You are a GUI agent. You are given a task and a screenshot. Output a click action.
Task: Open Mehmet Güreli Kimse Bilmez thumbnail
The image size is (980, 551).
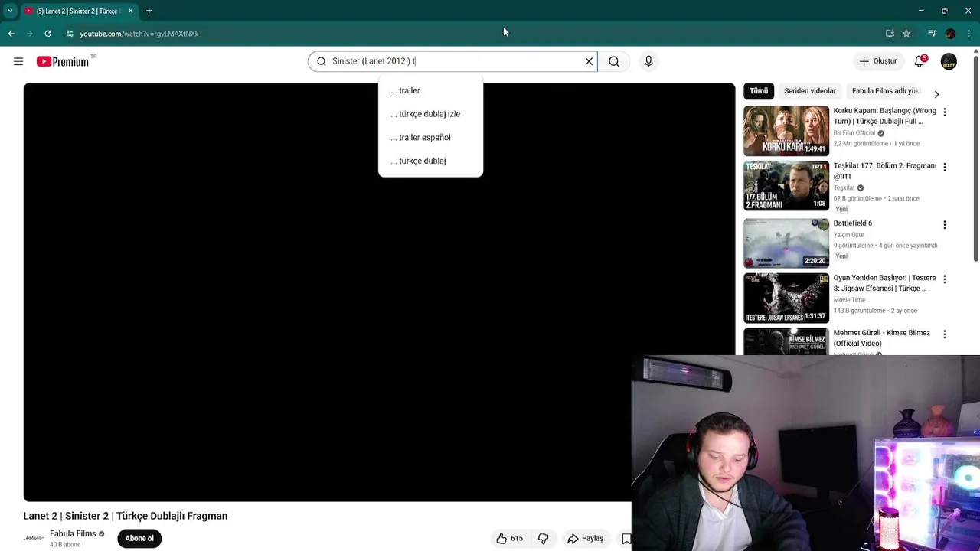786,342
